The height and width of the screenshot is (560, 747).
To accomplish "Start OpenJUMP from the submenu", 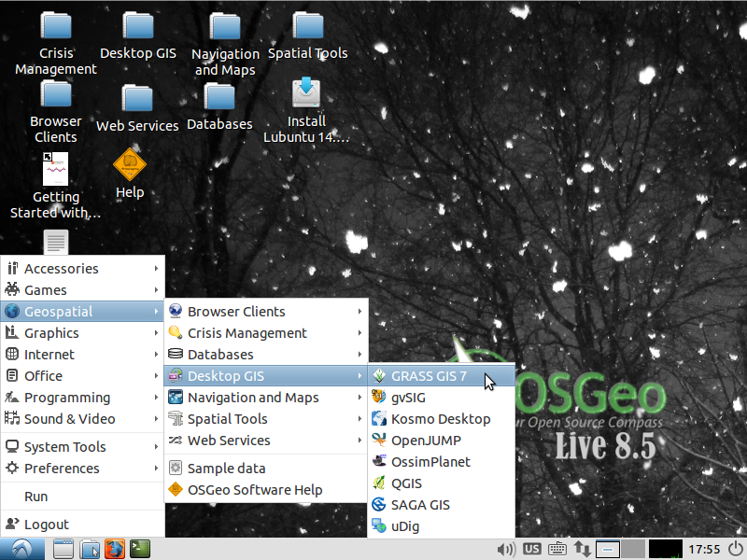I will point(441,441).
